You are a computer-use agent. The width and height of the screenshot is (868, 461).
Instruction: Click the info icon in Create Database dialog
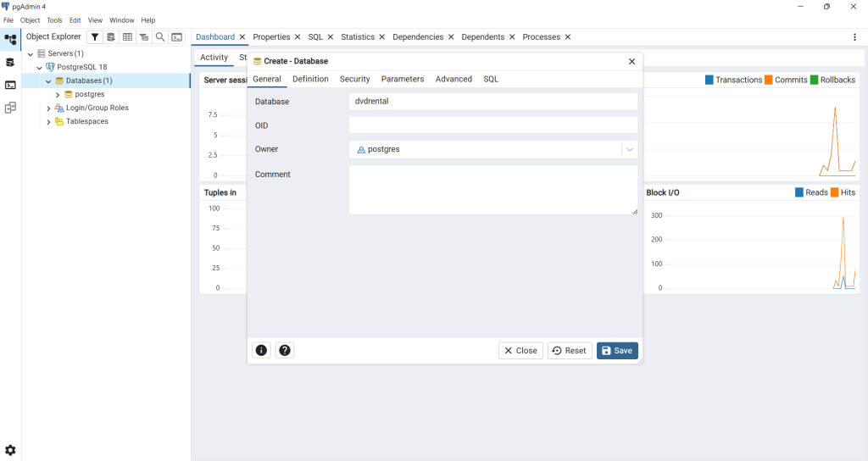261,350
